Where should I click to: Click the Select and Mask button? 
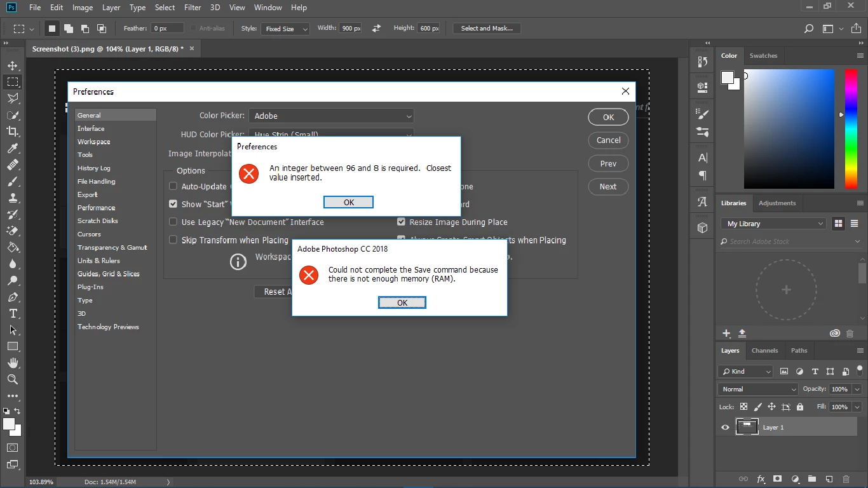tap(487, 29)
